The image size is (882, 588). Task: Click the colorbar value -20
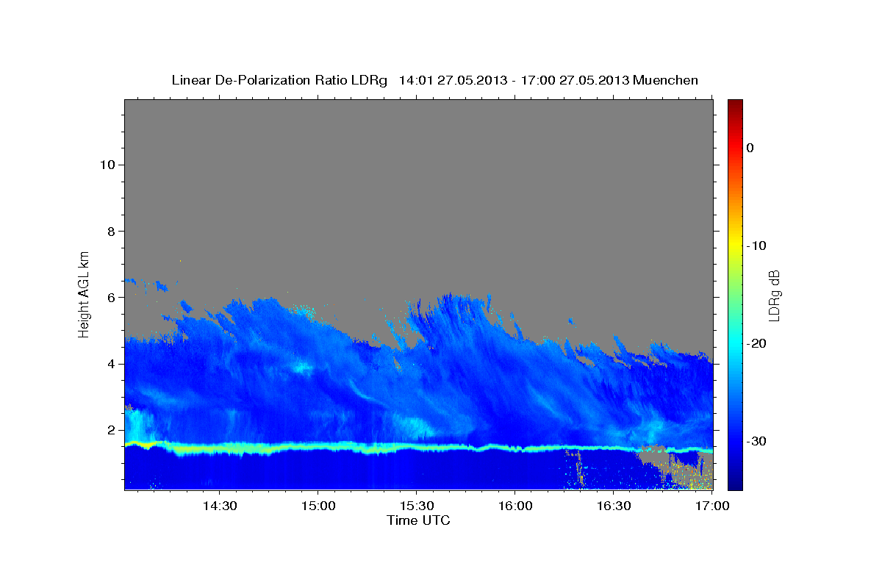pyautogui.click(x=756, y=343)
